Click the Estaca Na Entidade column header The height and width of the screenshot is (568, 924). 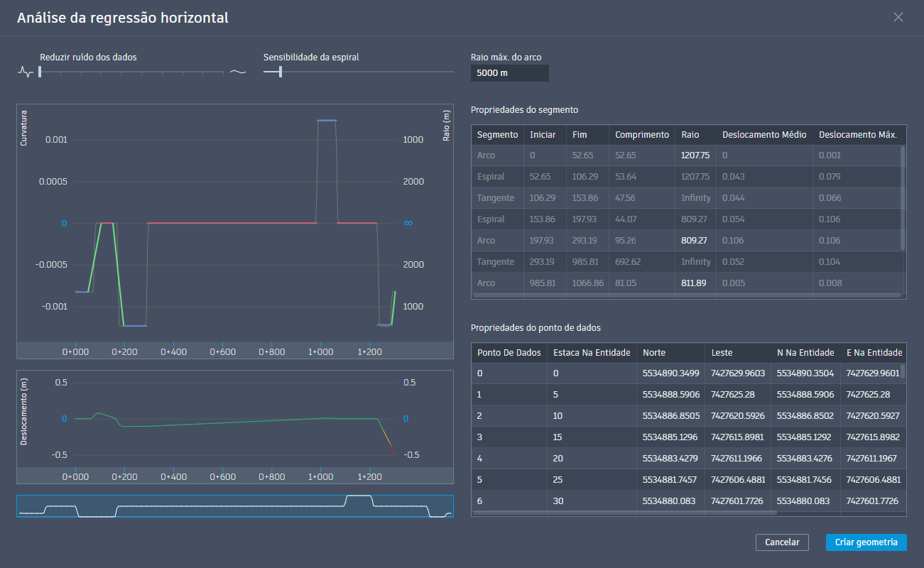[x=592, y=353]
